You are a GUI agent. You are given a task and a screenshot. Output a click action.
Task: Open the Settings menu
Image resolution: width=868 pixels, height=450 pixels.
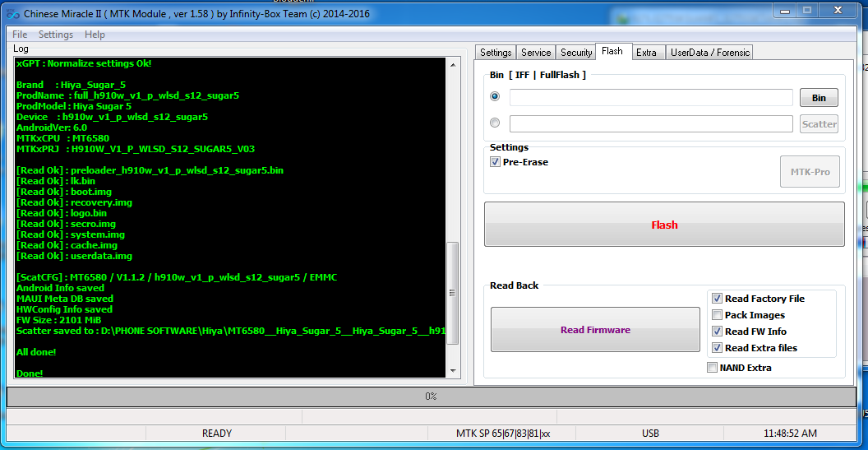[x=56, y=35]
